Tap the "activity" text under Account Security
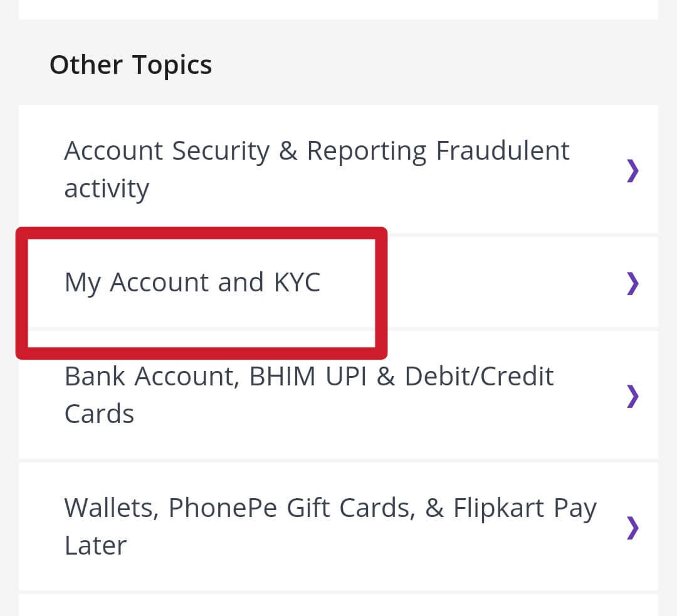677x616 pixels. tap(107, 189)
